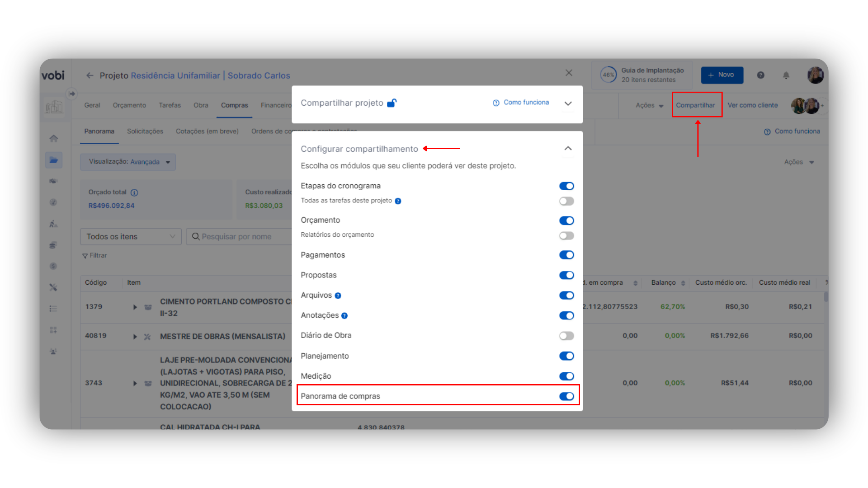This screenshot has height=488, width=868.
Task: Open the Visualização: Avançada dropdown
Action: pyautogui.click(x=128, y=162)
